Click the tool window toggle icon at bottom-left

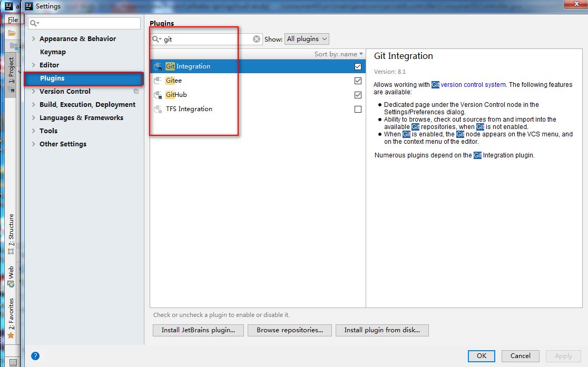[x=13, y=362]
